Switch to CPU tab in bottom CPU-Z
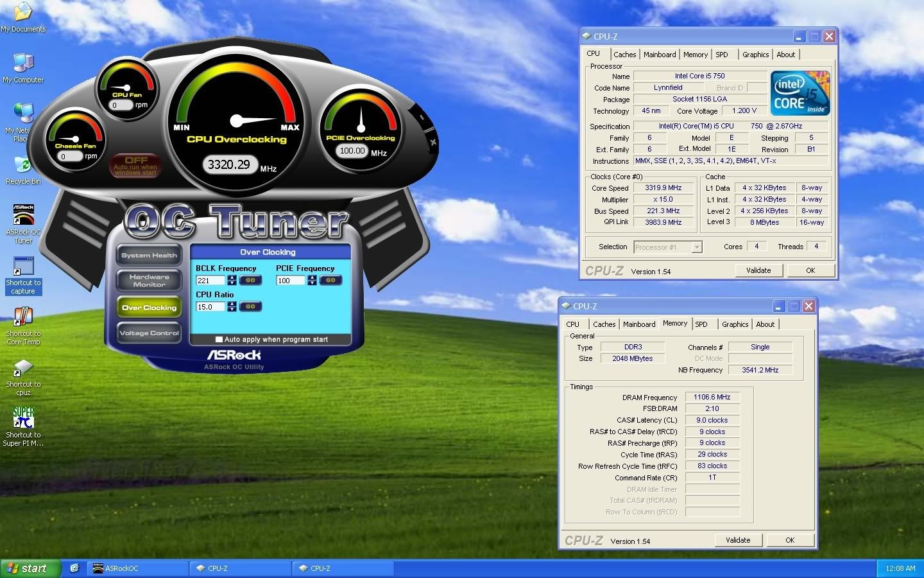This screenshot has width=924, height=578. point(572,324)
